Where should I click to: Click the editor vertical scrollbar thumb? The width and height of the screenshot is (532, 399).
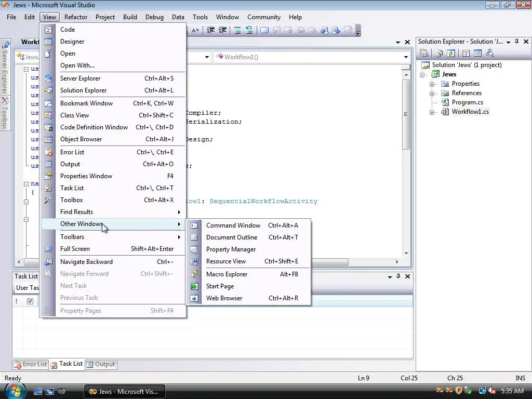pyautogui.click(x=406, y=114)
